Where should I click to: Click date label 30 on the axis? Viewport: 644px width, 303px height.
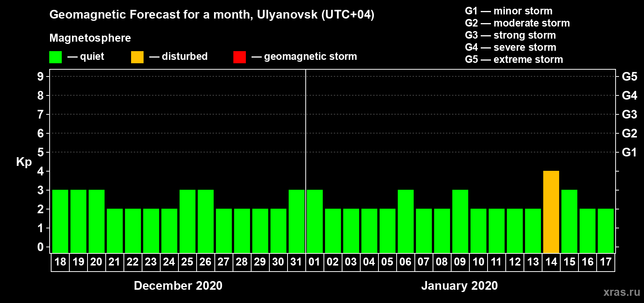(x=278, y=262)
